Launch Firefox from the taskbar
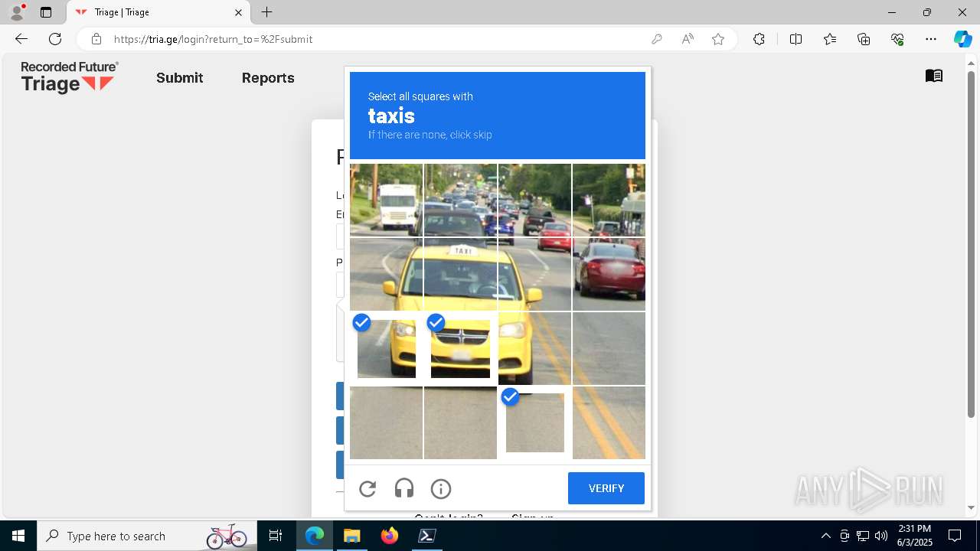This screenshot has width=980, height=551. click(x=390, y=536)
